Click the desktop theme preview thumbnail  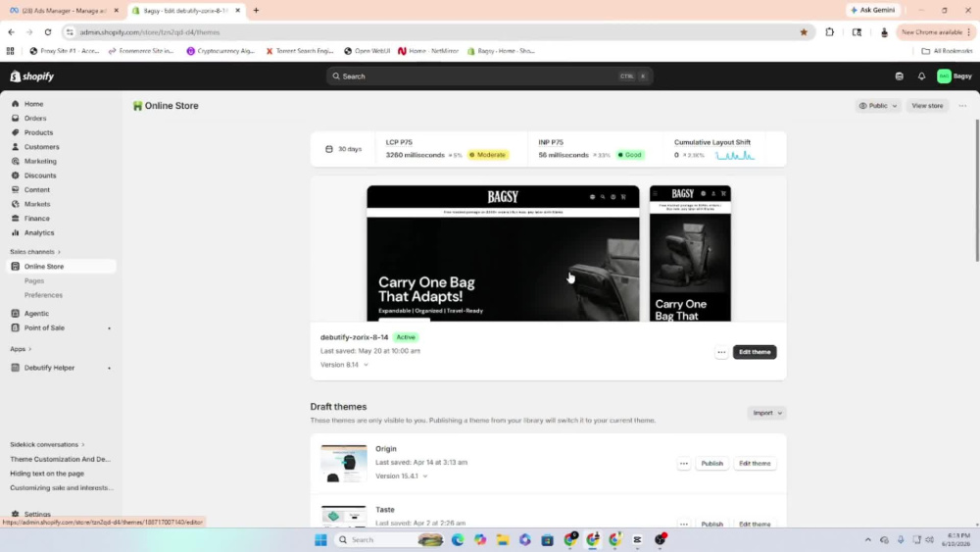(x=503, y=253)
